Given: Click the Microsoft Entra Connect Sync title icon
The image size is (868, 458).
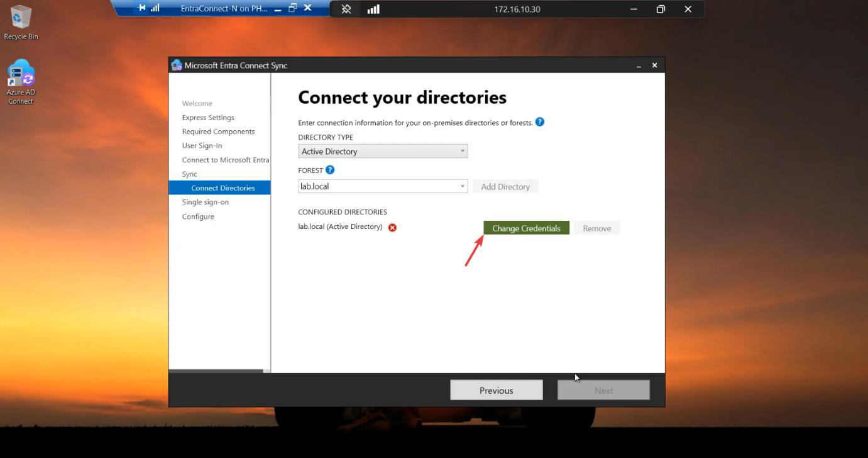Looking at the screenshot, I should point(177,65).
